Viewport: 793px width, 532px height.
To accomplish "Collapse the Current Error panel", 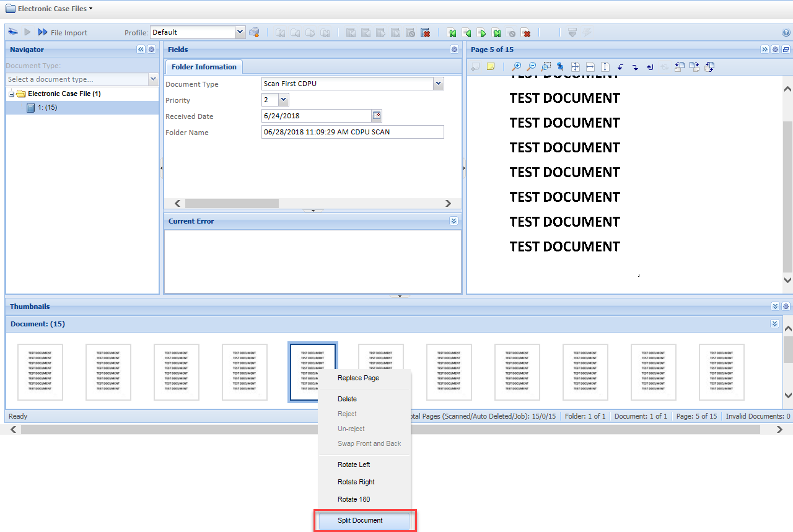I will [454, 221].
